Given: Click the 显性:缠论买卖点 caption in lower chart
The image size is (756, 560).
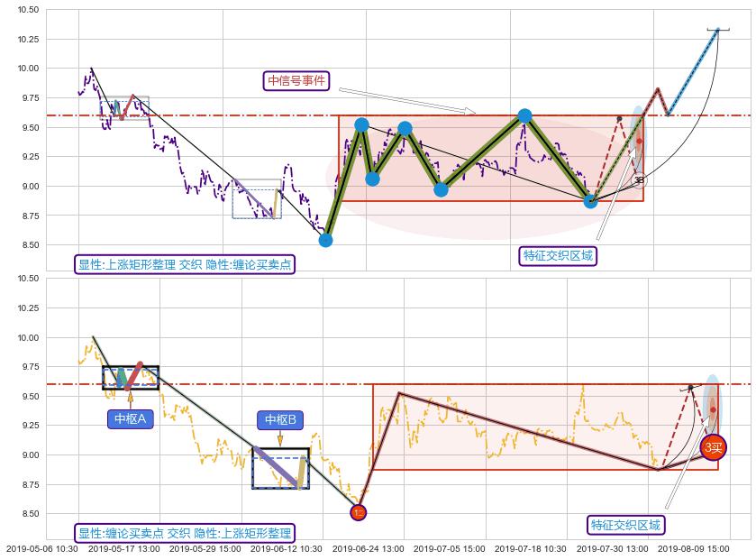Looking at the screenshot, I should pos(185,533).
